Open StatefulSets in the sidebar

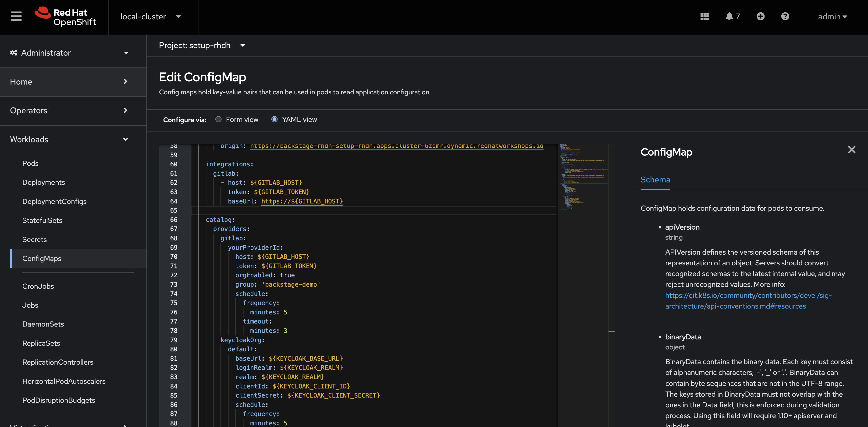tap(42, 221)
